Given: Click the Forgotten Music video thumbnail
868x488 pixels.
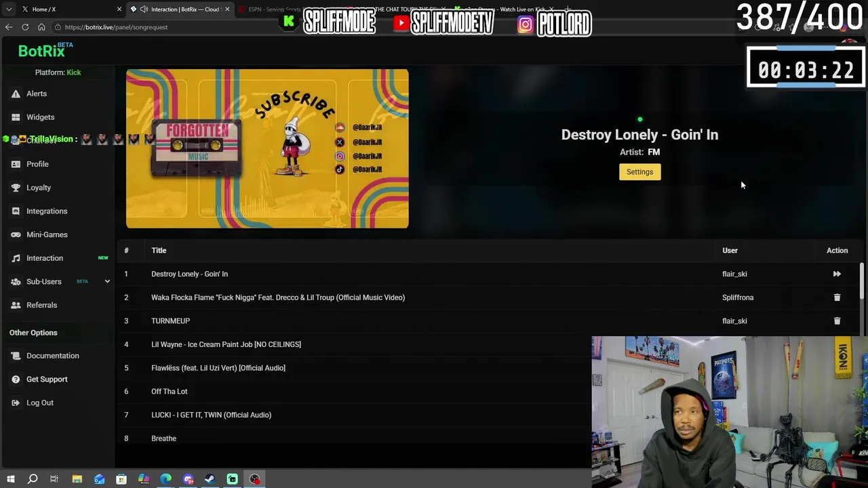Looking at the screenshot, I should 267,148.
